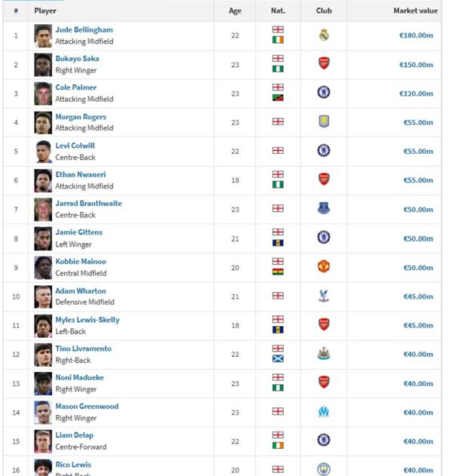The image size is (453, 476).
Task: View Noni Madueke €40.00m value details
Action: tap(418, 384)
